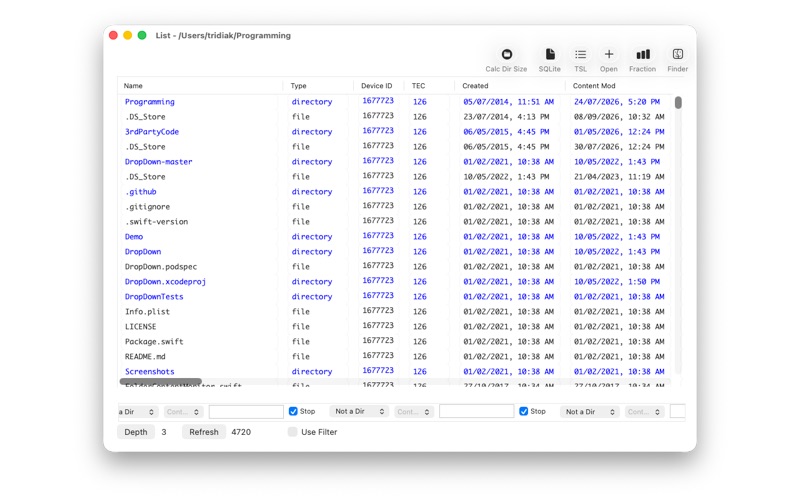Select the Demo directory row

pyautogui.click(x=395, y=237)
